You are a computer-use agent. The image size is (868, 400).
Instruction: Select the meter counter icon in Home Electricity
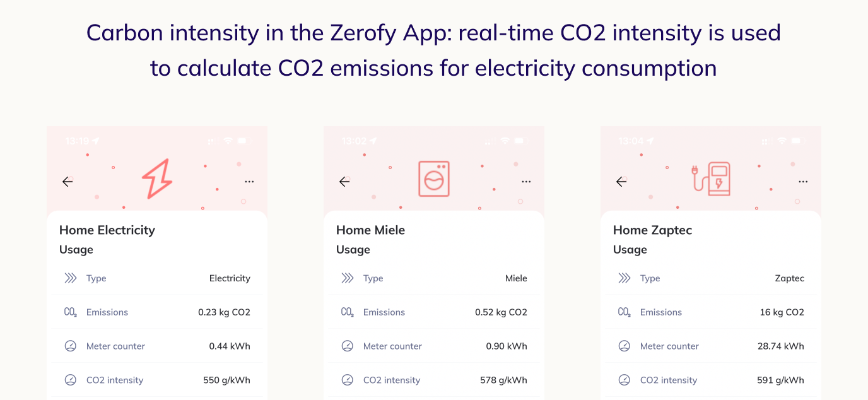pos(70,346)
